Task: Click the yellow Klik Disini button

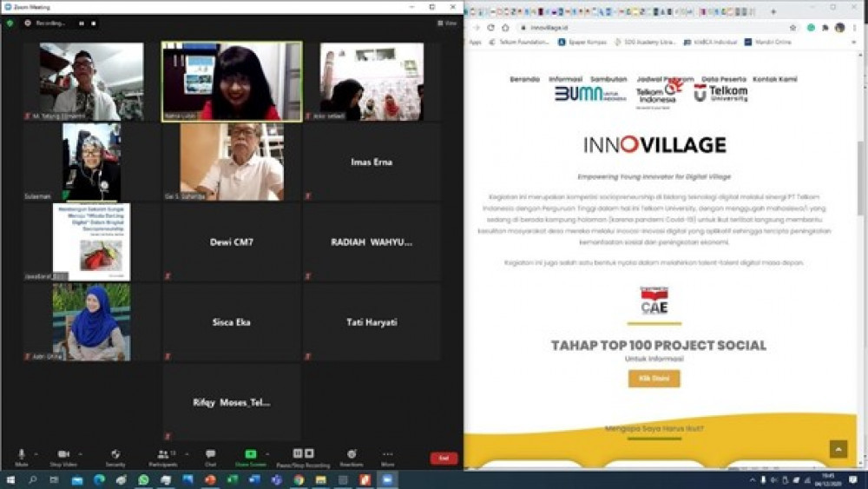Action: [654, 378]
